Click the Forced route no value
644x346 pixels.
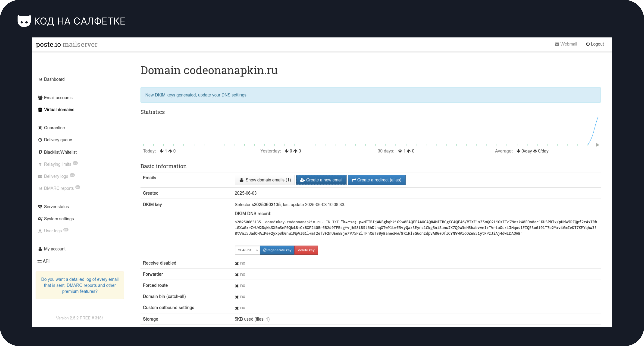(240, 286)
